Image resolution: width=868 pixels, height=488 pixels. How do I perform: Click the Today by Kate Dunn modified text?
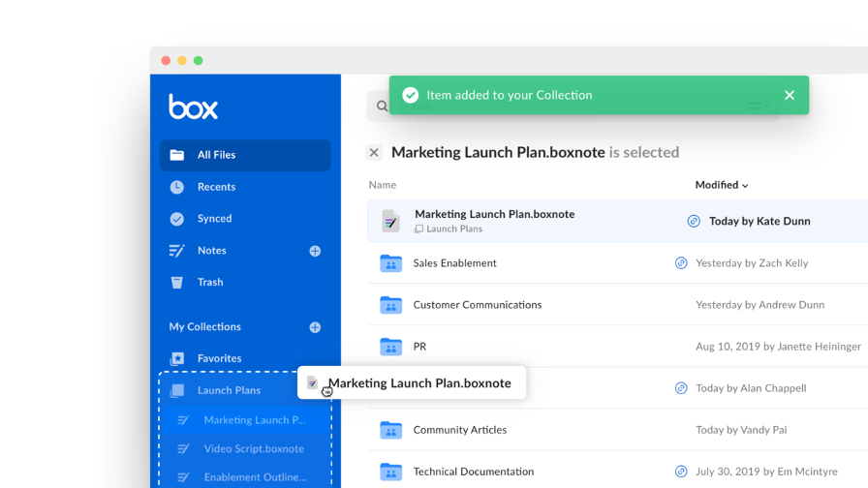point(759,221)
